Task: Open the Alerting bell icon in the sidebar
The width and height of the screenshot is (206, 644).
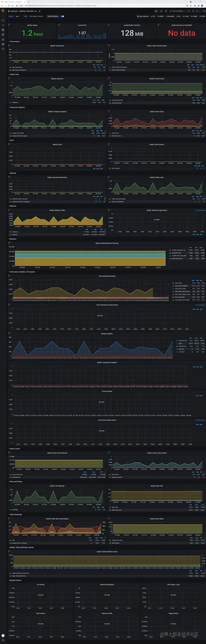Action: pos(3,39)
